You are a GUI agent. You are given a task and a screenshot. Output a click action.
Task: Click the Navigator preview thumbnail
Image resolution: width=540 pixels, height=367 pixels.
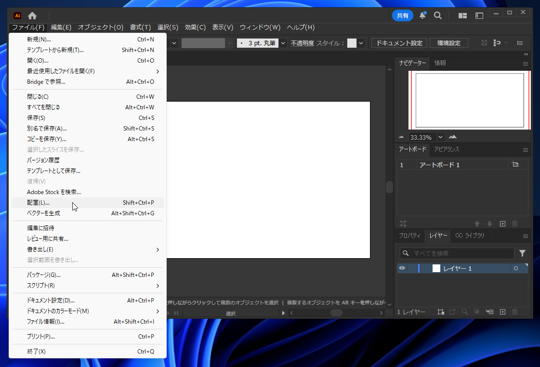point(469,100)
